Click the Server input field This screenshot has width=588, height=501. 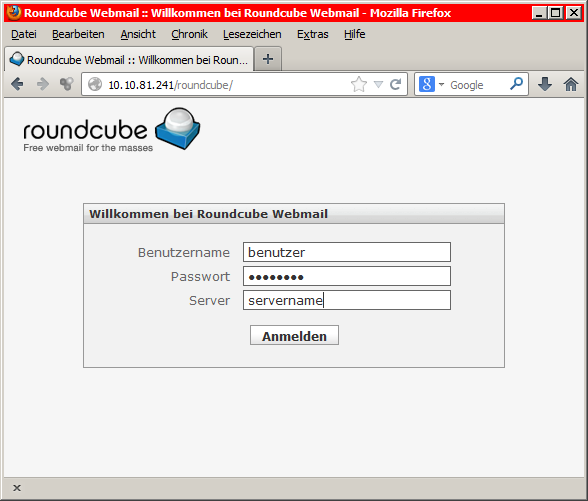pos(347,300)
